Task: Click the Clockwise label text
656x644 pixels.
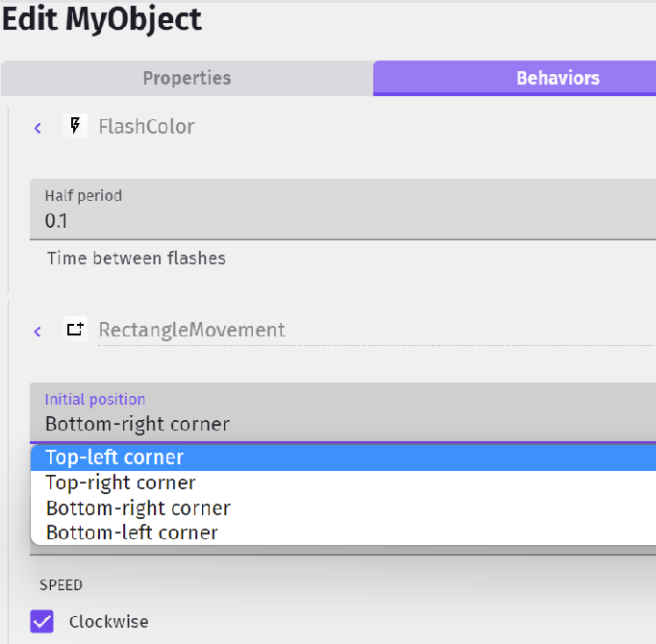Action: 109,622
